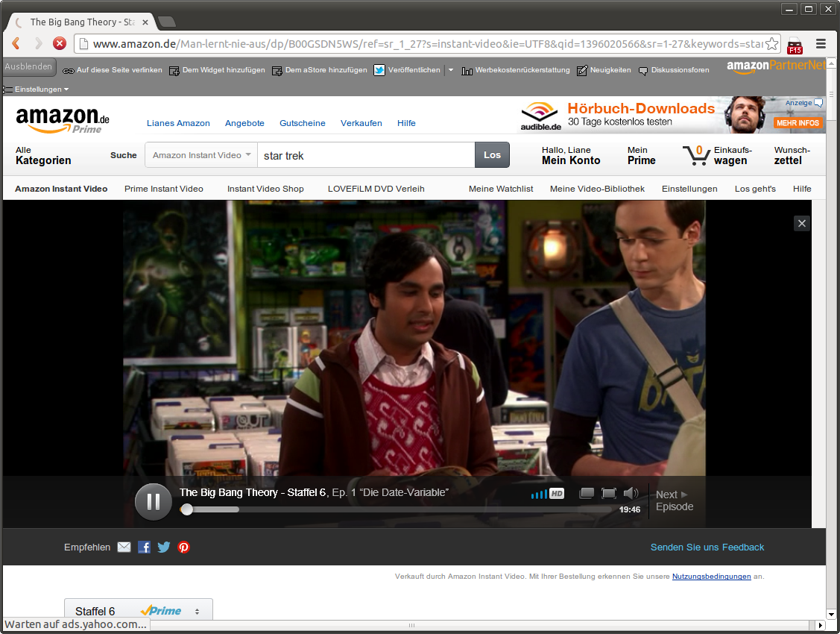The width and height of the screenshot is (840, 634).
Task: Open Meine Watchlist
Action: click(x=501, y=189)
